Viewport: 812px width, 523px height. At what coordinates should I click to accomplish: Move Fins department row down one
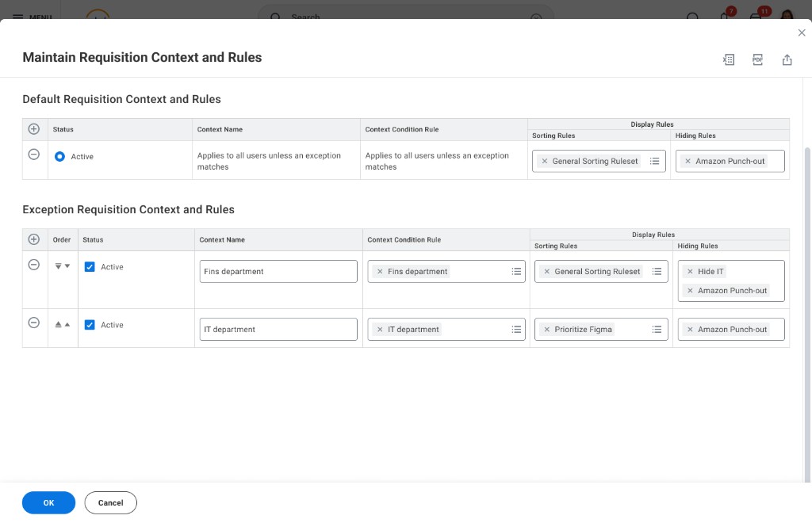(x=67, y=266)
